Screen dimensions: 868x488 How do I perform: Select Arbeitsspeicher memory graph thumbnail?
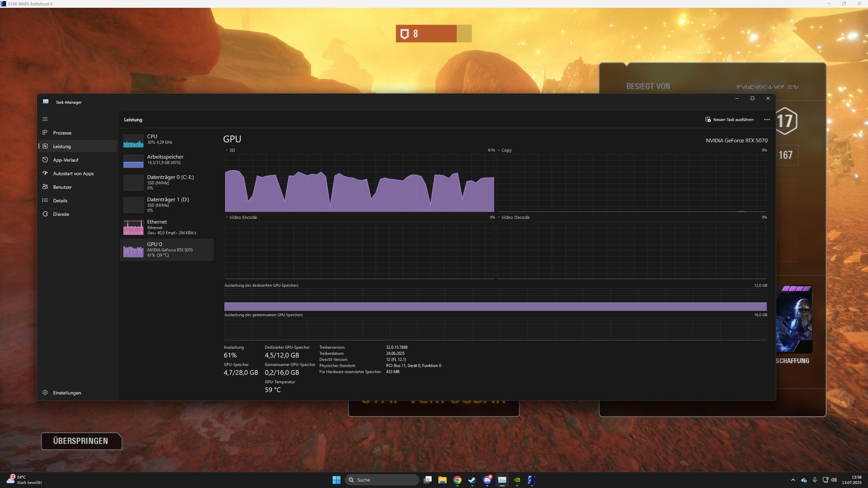click(x=133, y=161)
